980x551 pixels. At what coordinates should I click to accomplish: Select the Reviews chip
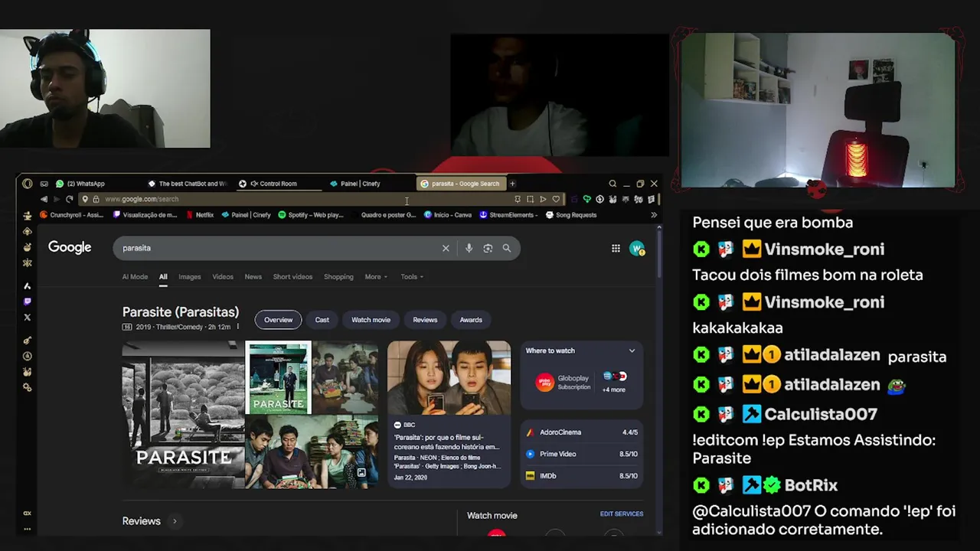pos(425,320)
